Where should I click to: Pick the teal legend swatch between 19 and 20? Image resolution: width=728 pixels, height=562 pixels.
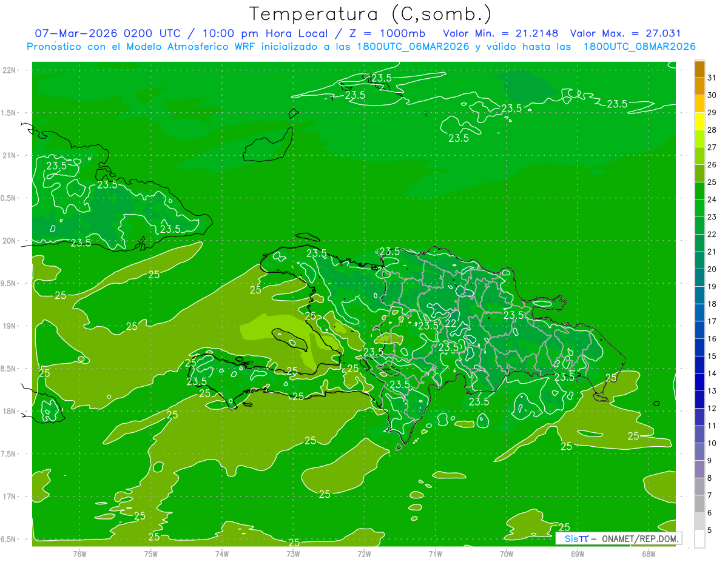(699, 278)
